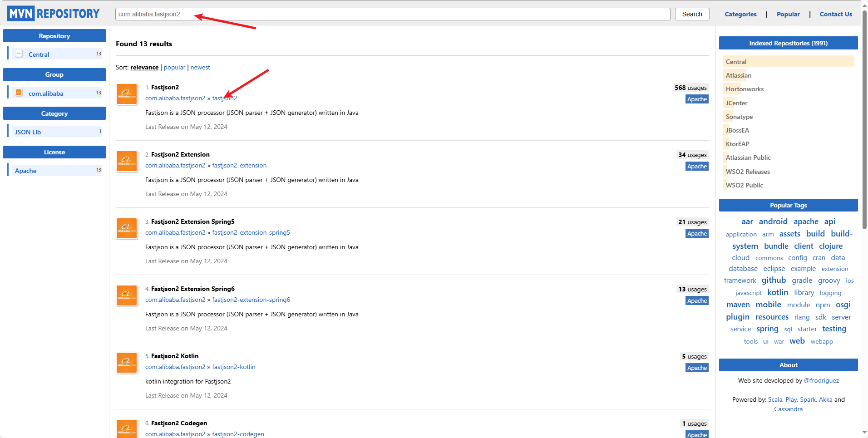
Task: Open the fastjson2-kotlin artifact link
Action: (234, 367)
